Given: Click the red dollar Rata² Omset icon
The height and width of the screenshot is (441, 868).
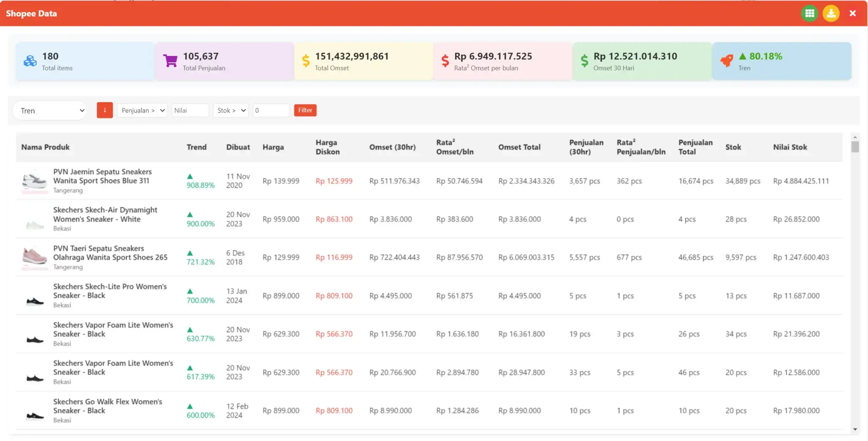Looking at the screenshot, I should pos(445,61).
